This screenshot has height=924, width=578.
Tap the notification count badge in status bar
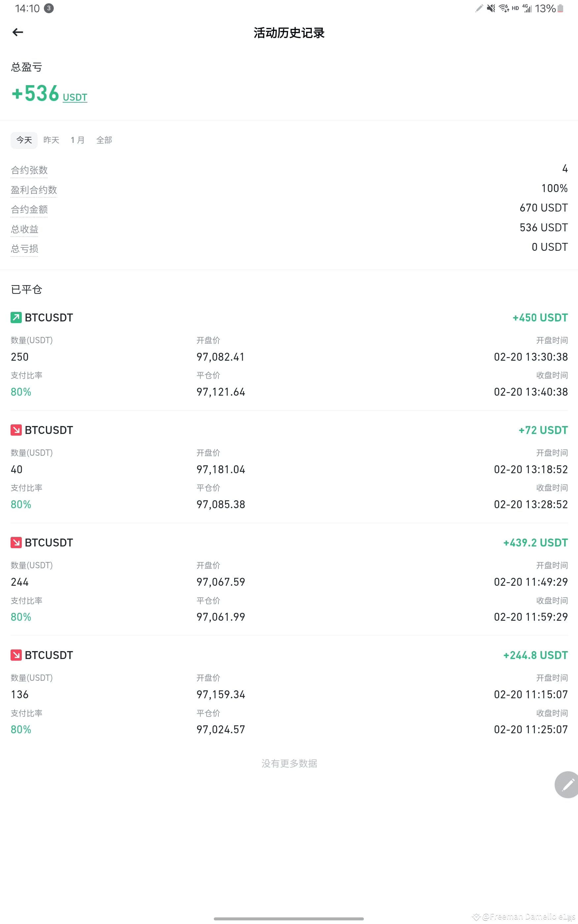[x=48, y=8]
